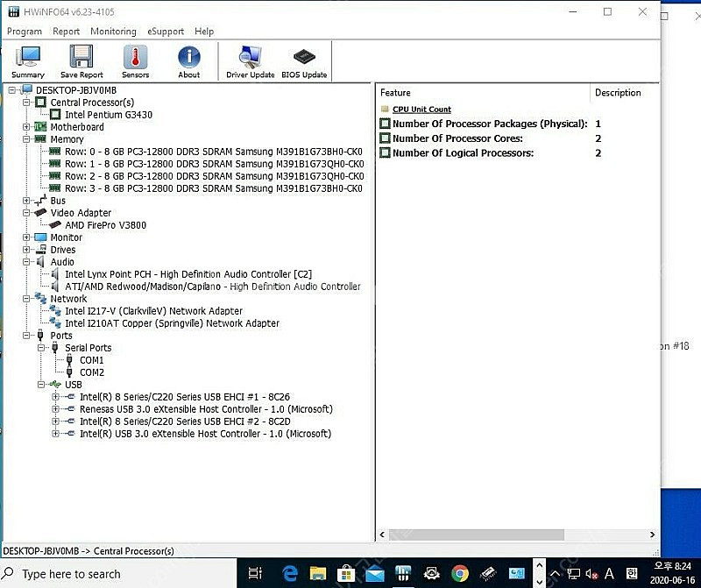Click the CPU Unit Count folder icon
701x588 pixels.
coord(385,109)
